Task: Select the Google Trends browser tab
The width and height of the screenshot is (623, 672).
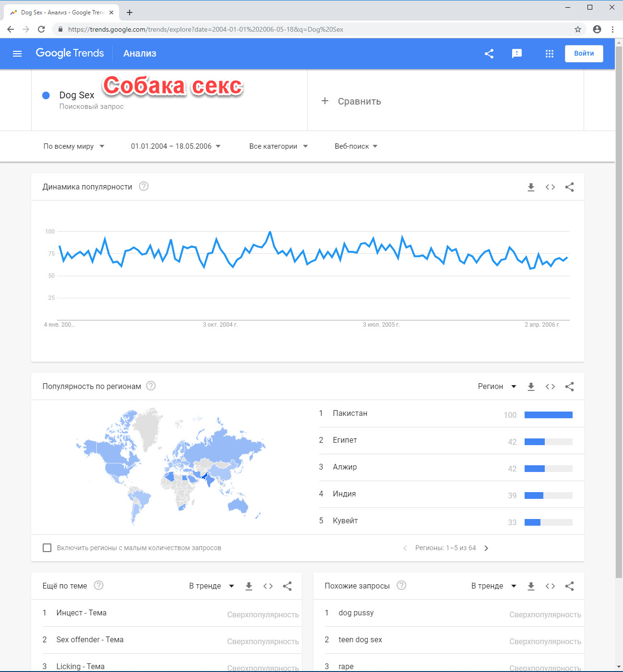Action: coord(61,12)
